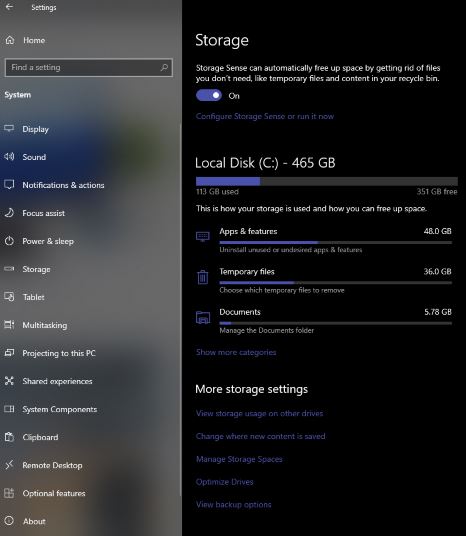
Task: Click the Documents folder icon
Action: (203, 317)
